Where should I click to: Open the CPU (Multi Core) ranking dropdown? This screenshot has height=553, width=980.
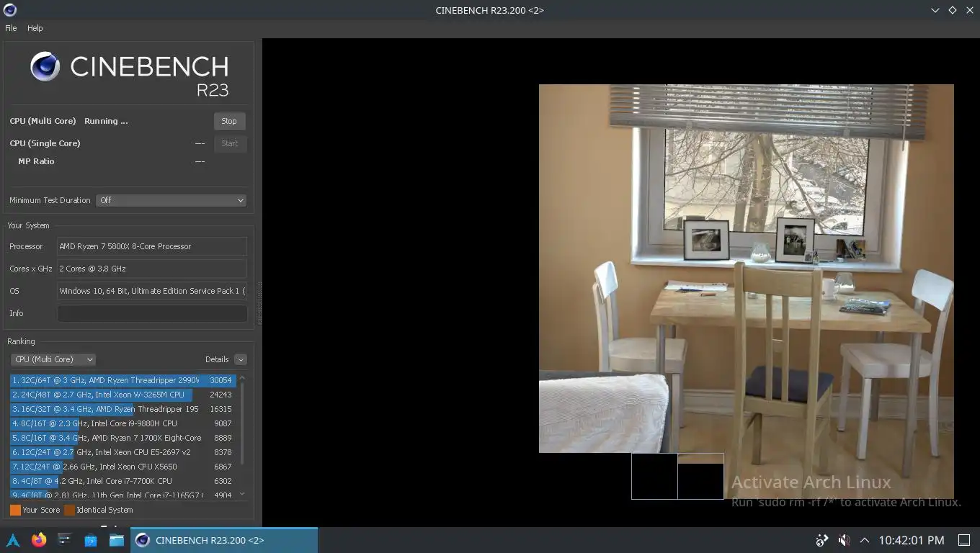tap(53, 359)
